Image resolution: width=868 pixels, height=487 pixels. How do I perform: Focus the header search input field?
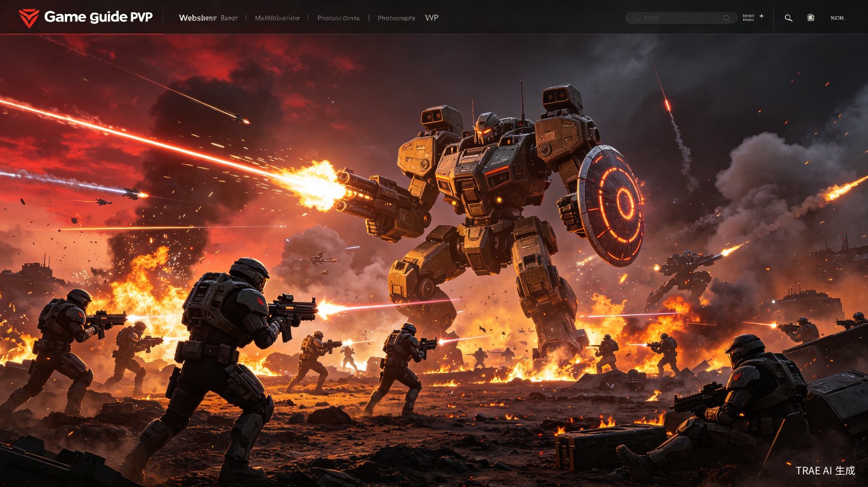pos(681,18)
